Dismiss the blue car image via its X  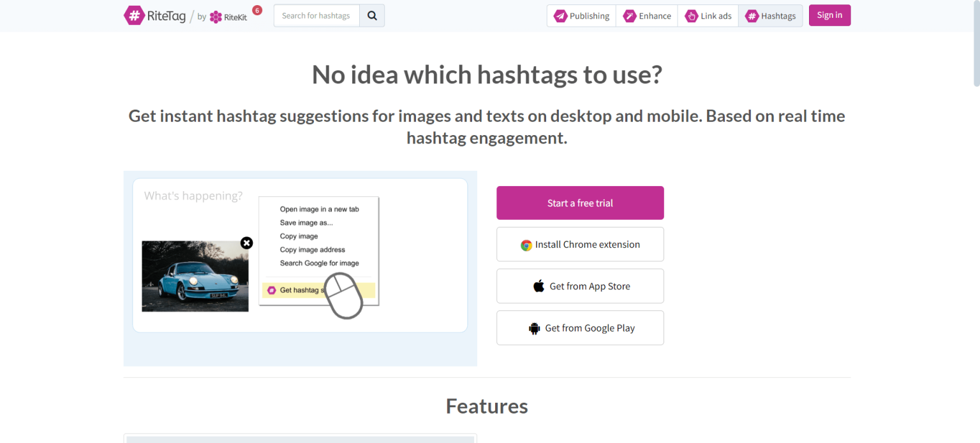click(247, 243)
